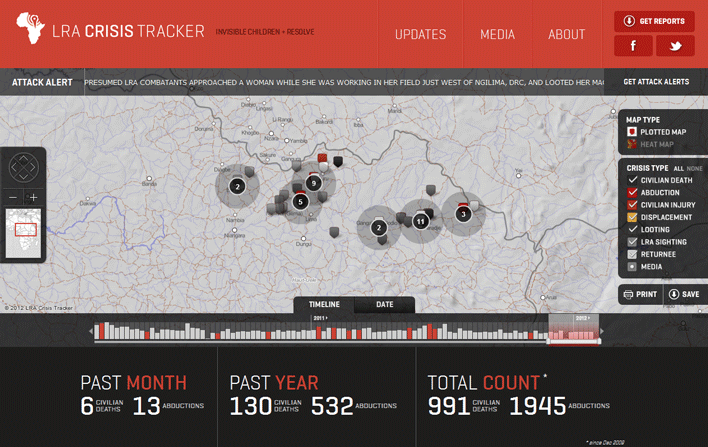
Task: Select Heat Map type
Action: point(650,144)
